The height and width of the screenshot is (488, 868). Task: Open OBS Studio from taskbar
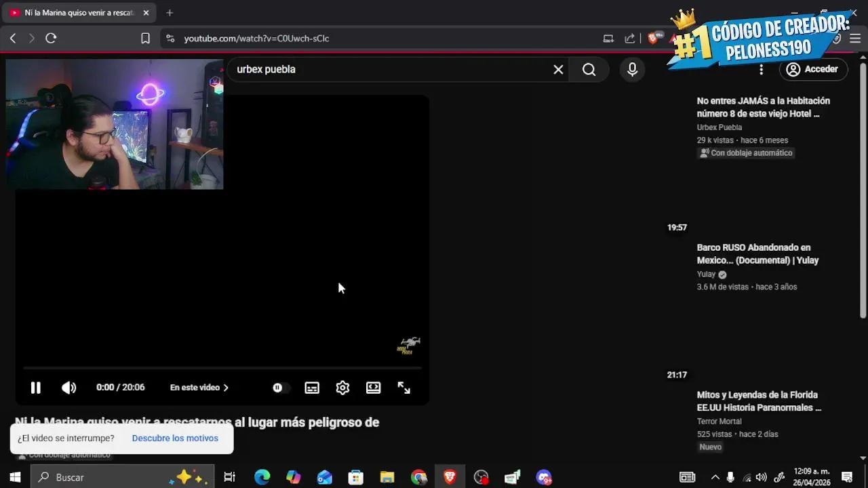481,477
